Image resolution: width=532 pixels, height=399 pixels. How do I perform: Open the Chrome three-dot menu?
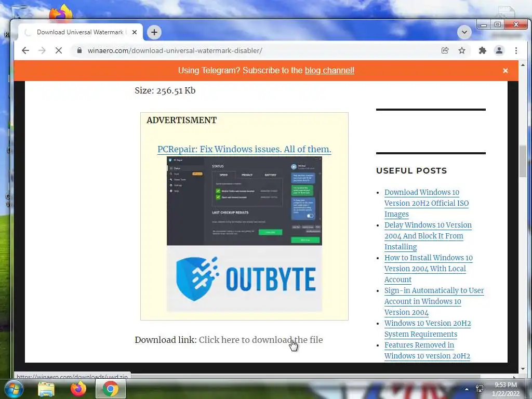516,50
